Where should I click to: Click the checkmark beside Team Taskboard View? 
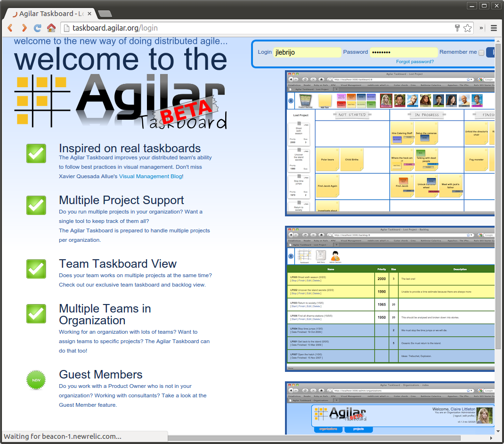36,269
